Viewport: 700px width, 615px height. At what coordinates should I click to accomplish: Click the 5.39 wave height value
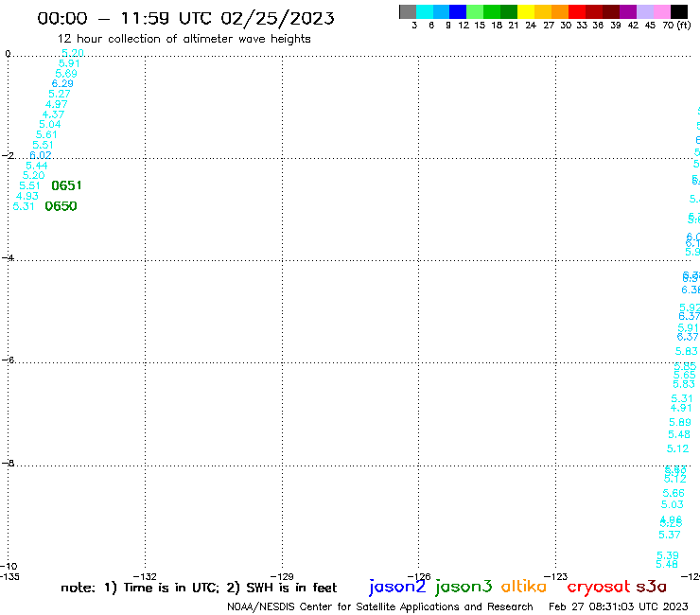click(x=668, y=555)
